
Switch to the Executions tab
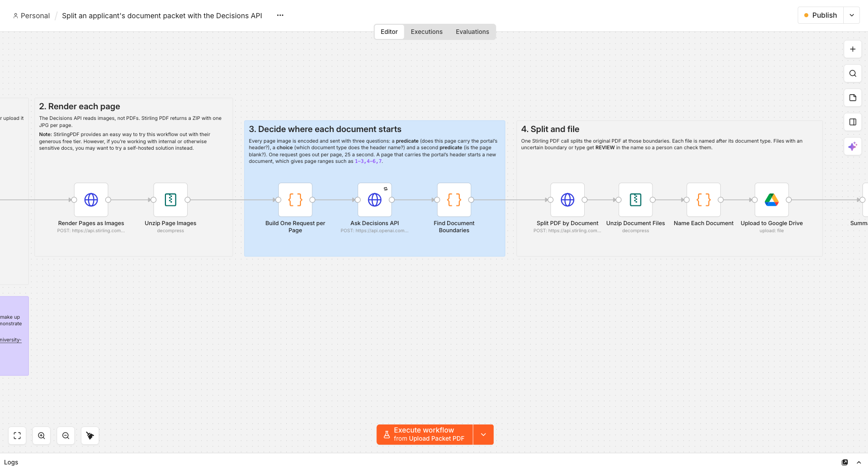[426, 32]
